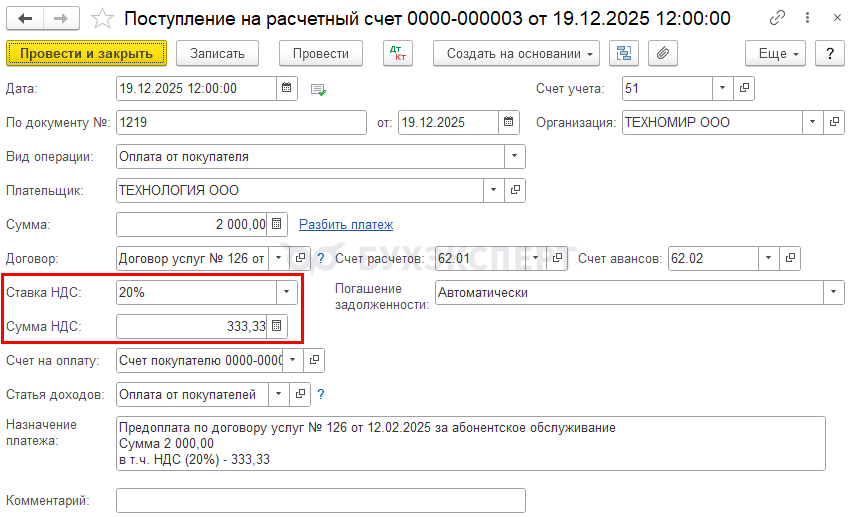This screenshot has height=517, width=856.
Task: Focus the По документу № field
Action: 241,122
